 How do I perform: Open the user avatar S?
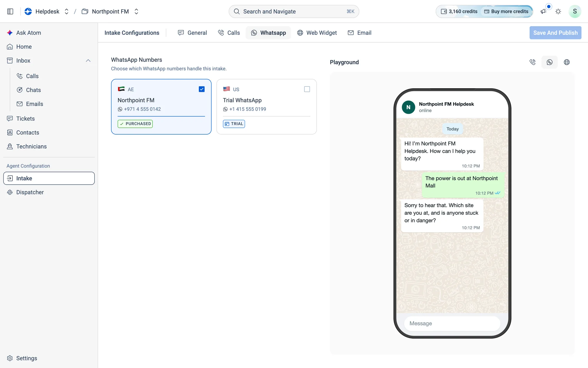[574, 11]
